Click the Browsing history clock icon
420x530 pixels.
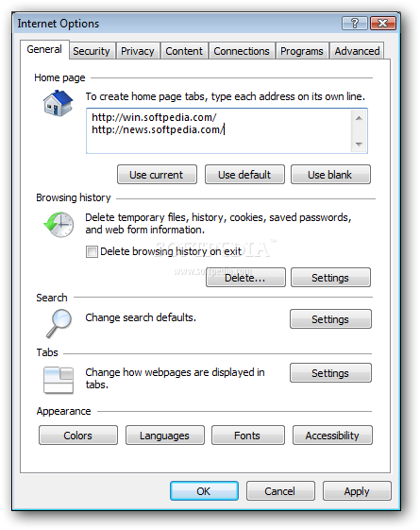[59, 225]
